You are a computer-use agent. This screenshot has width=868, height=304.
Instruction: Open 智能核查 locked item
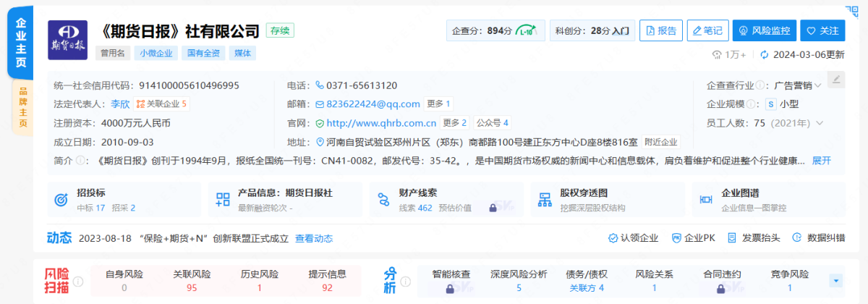[x=451, y=281]
